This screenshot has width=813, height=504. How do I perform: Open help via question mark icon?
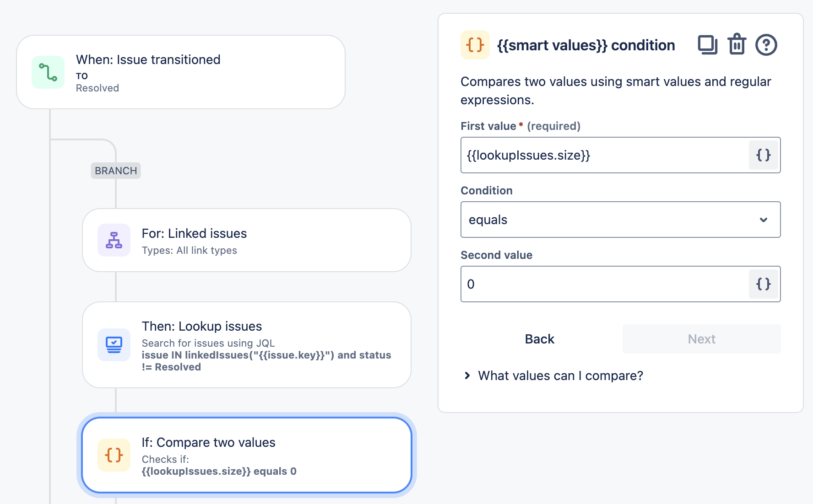[x=766, y=45]
